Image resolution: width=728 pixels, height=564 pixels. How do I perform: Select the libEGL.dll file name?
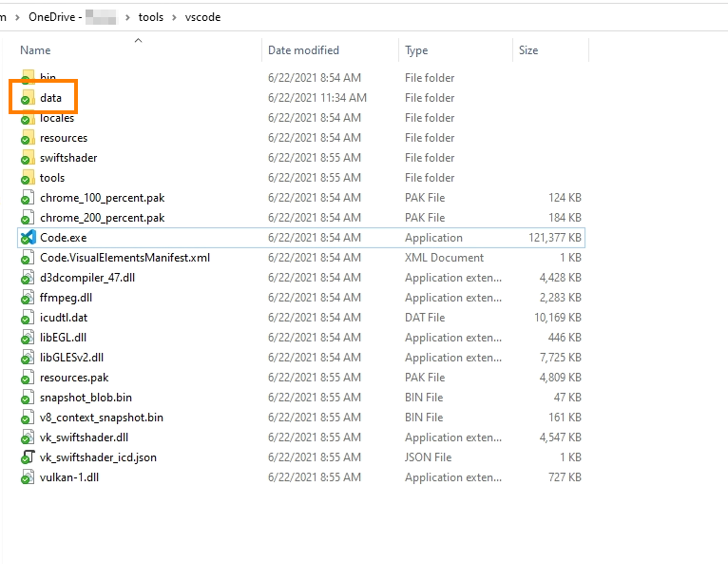pyautogui.click(x=63, y=338)
